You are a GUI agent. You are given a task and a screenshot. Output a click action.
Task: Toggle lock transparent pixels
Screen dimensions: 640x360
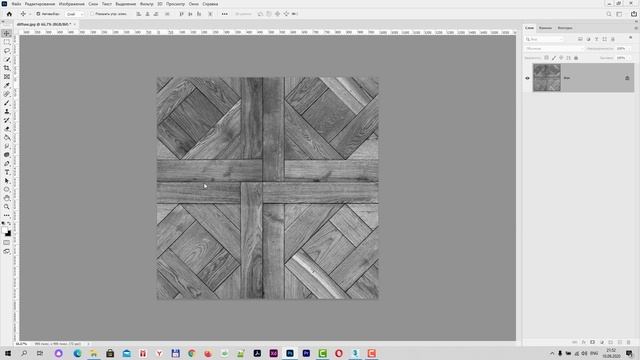(x=547, y=58)
